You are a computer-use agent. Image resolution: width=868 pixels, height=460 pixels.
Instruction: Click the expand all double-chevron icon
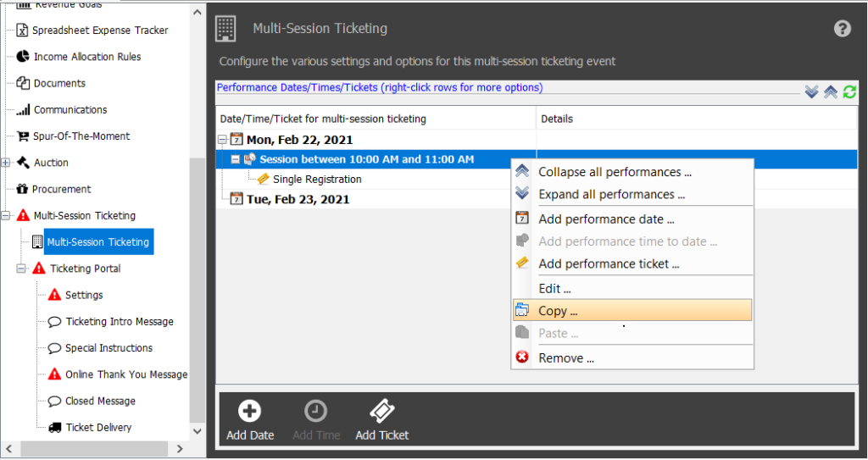tap(811, 91)
